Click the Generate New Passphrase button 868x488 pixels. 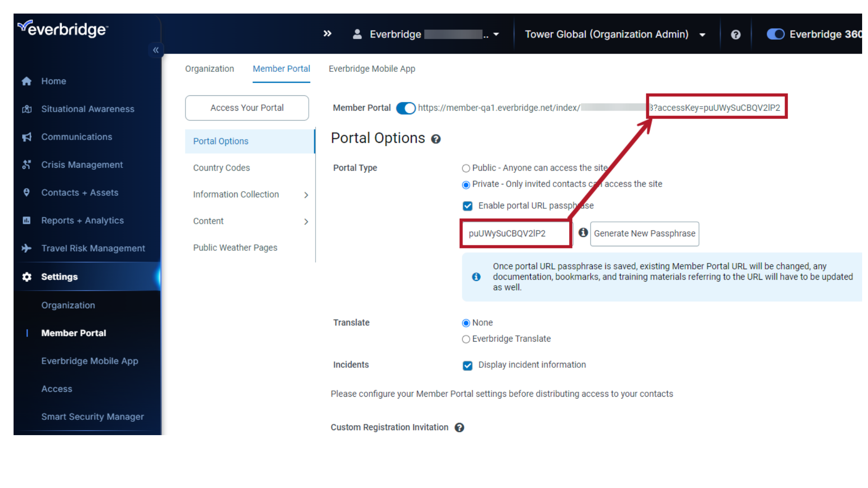pyautogui.click(x=644, y=233)
